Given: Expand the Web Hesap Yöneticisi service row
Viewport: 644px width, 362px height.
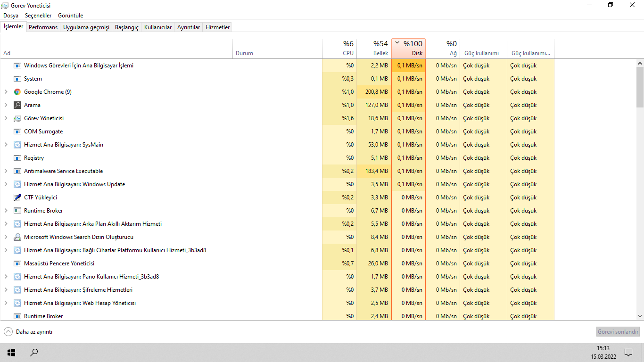Looking at the screenshot, I should (x=6, y=303).
